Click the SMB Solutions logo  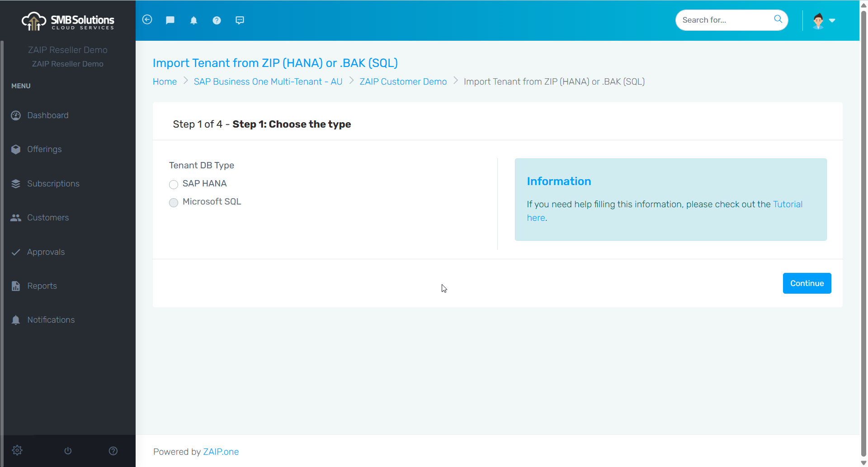tap(68, 21)
